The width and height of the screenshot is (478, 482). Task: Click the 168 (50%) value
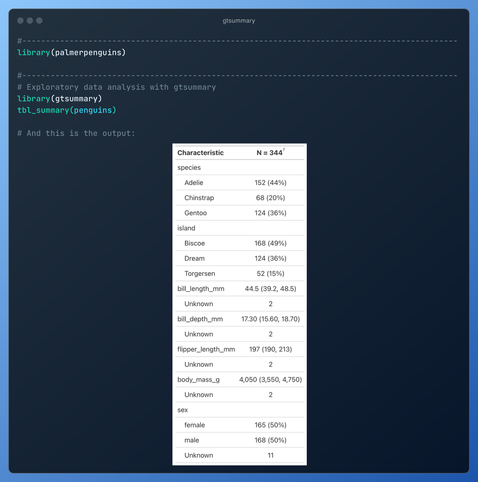point(270,440)
